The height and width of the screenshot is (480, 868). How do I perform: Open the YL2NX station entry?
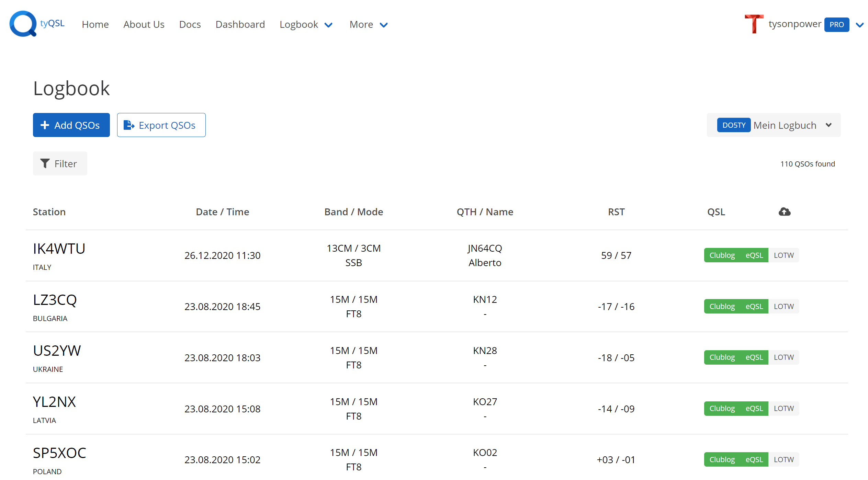(54, 402)
